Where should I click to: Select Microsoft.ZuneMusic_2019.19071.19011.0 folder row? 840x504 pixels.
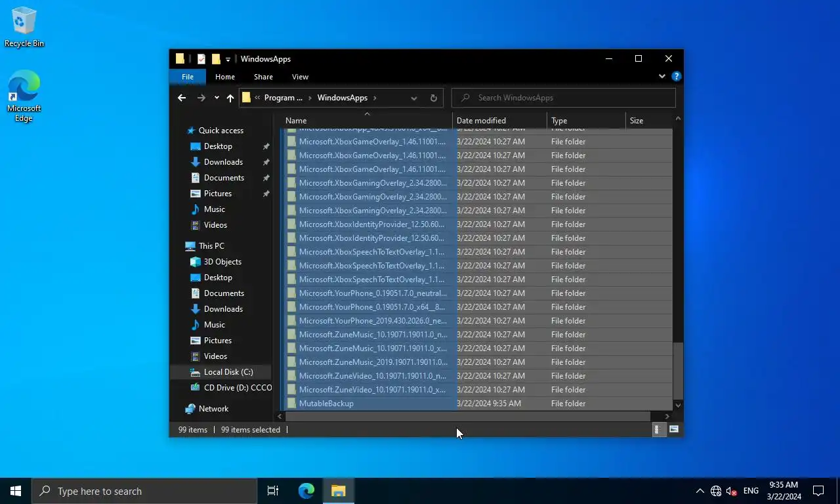click(x=479, y=362)
